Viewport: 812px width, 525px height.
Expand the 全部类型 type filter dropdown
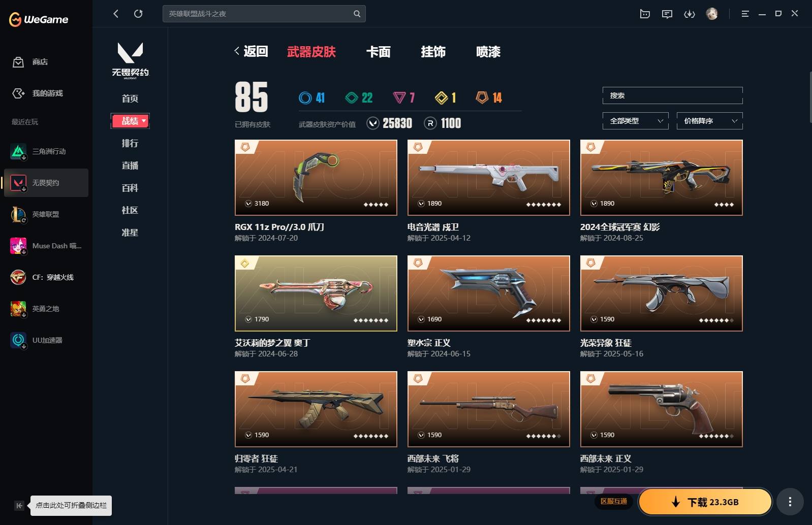coord(636,121)
